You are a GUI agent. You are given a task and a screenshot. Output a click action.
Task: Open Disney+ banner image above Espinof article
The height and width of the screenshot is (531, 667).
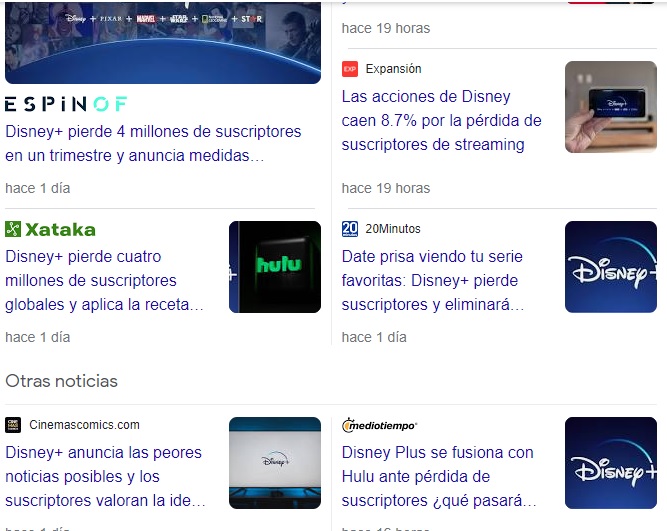tap(163, 43)
